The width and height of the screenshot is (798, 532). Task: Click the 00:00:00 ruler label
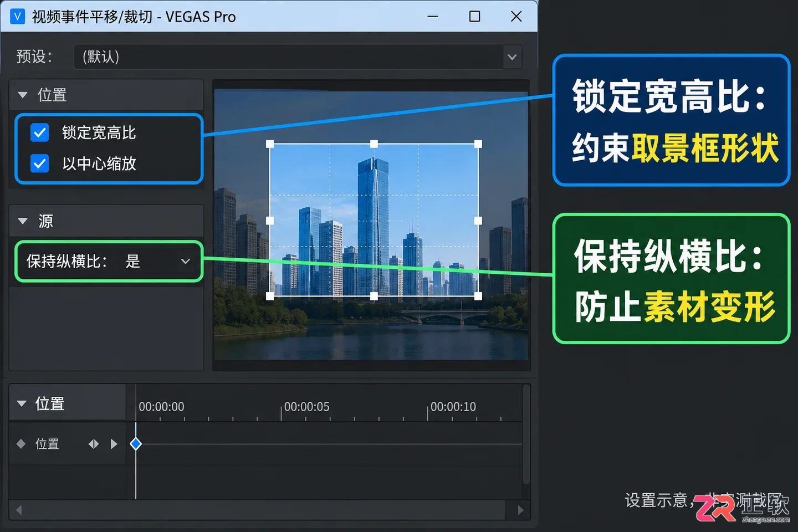click(161, 407)
